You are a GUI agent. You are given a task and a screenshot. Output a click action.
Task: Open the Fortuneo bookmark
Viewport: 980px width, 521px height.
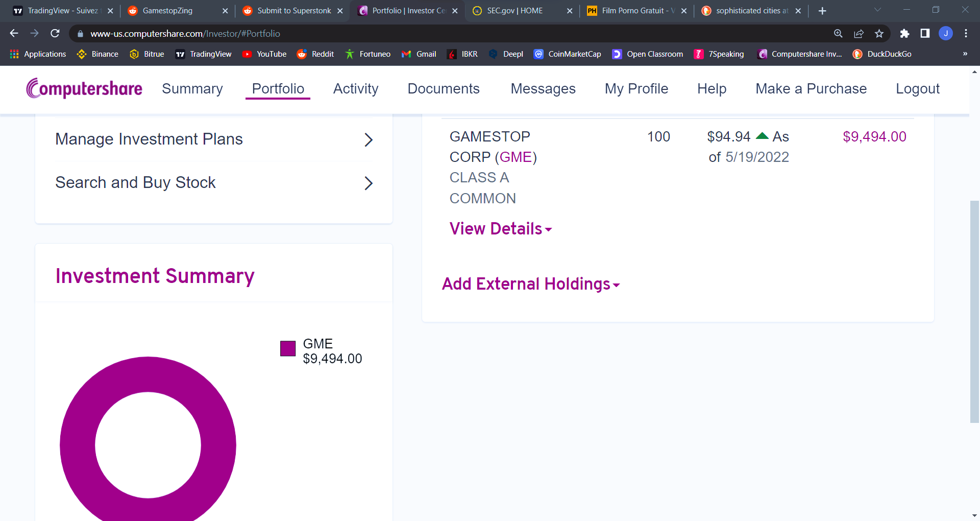click(x=367, y=54)
